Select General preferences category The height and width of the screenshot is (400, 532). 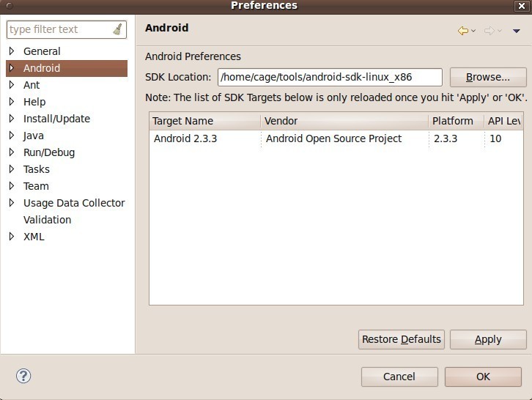click(x=42, y=51)
